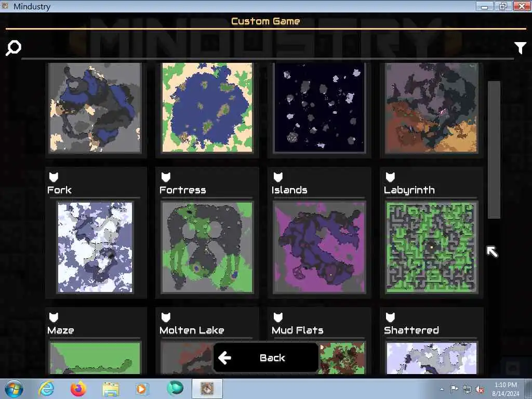532x399 pixels.
Task: Launch Internet Explorer from taskbar
Action: [x=46, y=389]
